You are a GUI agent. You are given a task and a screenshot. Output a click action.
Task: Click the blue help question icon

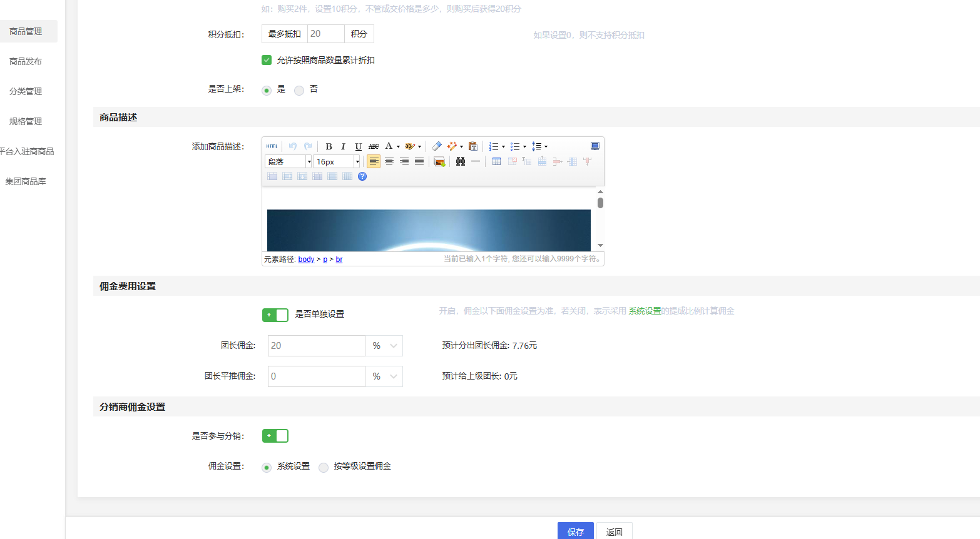[x=362, y=176]
